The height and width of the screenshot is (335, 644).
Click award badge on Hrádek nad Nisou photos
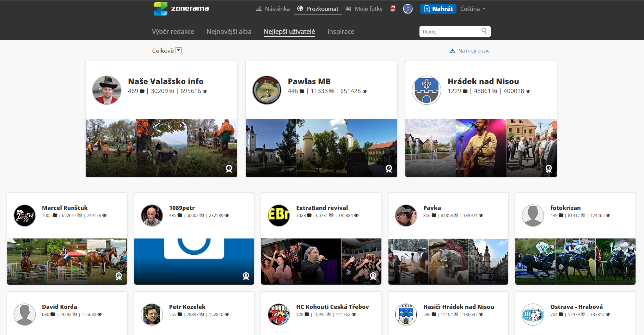coord(549,169)
